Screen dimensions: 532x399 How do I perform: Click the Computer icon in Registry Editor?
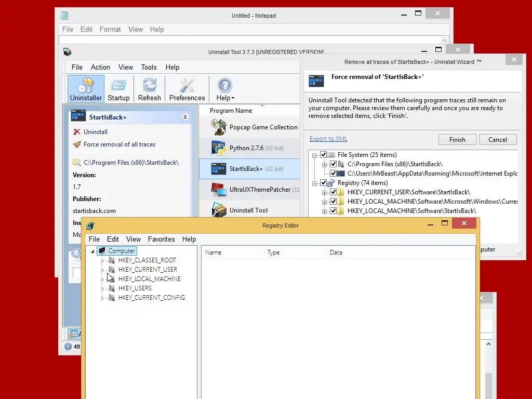[102, 251]
